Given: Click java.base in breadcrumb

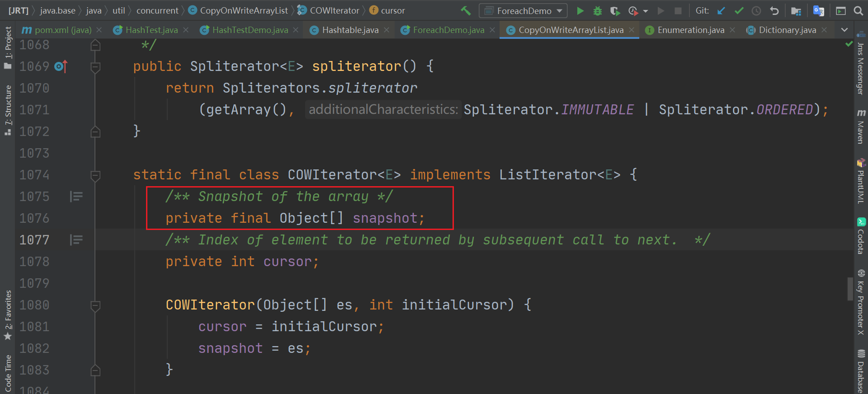Looking at the screenshot, I should [57, 10].
